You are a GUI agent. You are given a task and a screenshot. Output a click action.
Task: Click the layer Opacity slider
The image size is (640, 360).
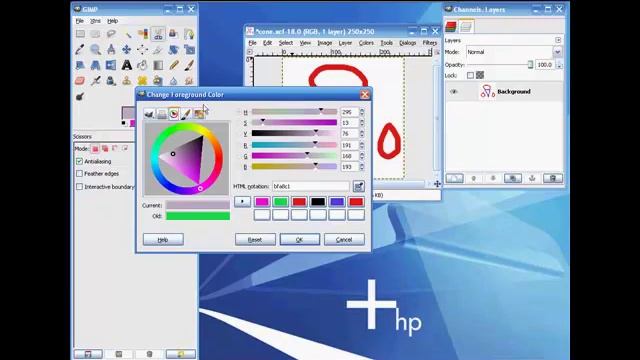coord(500,65)
